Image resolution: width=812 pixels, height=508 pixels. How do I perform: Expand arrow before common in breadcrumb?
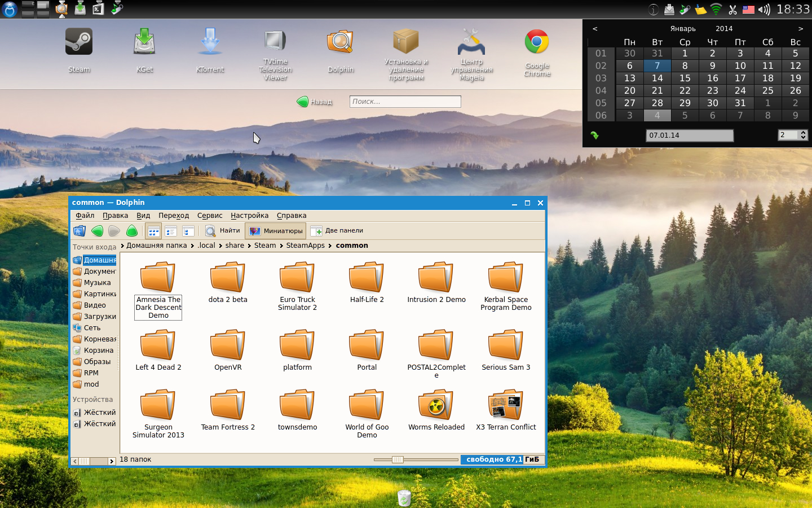click(330, 246)
